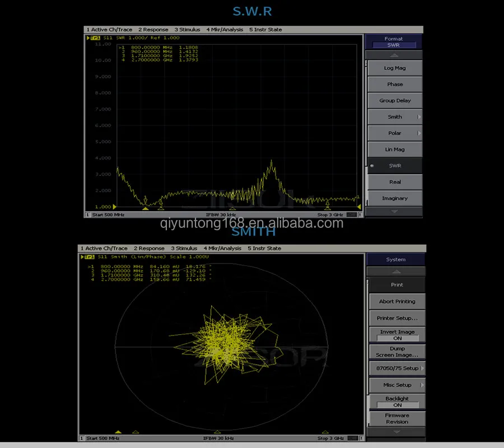
Task: Click active marker 1 triangle on Smith stimulus axis
Action: (x=118, y=432)
